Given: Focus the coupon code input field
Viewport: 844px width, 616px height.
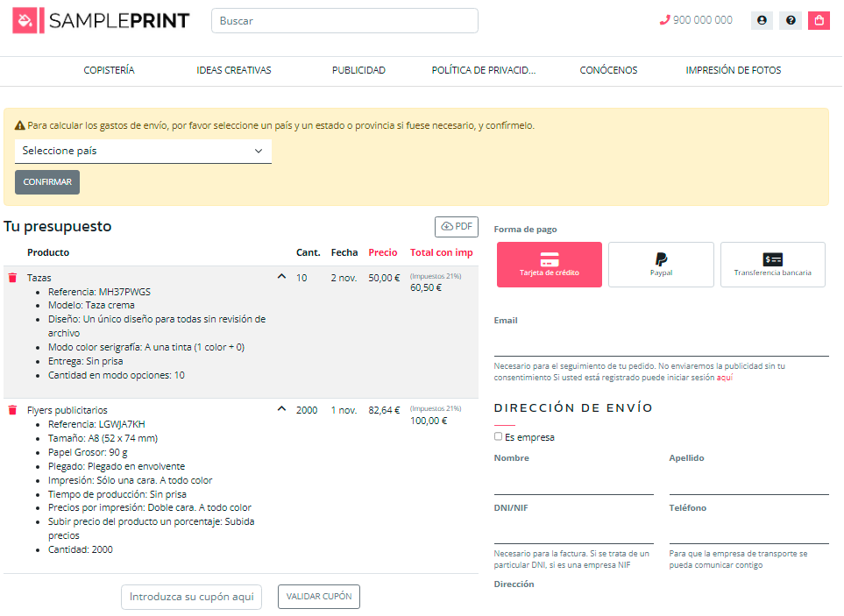Looking at the screenshot, I should [191, 597].
